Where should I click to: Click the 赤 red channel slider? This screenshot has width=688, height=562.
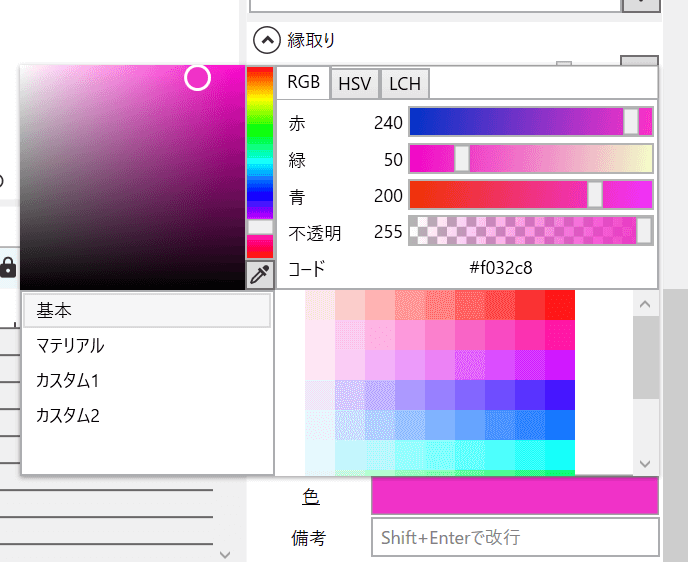coord(530,122)
